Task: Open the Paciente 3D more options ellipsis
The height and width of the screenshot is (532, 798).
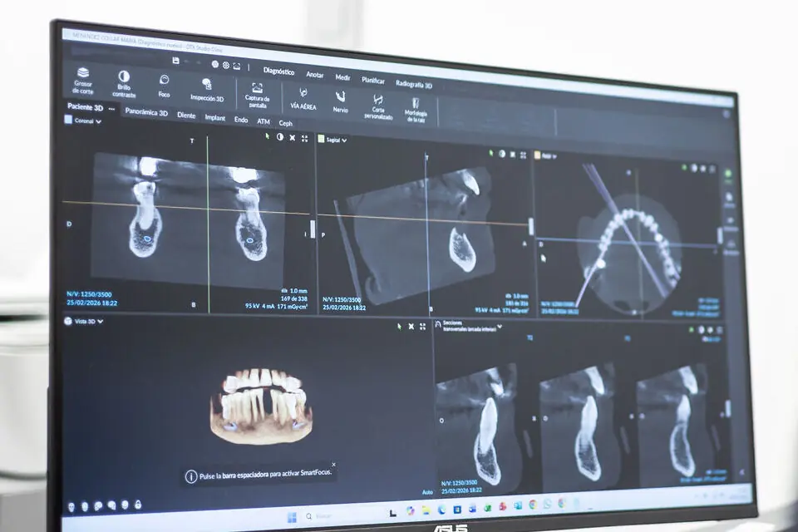Action: click(x=112, y=109)
